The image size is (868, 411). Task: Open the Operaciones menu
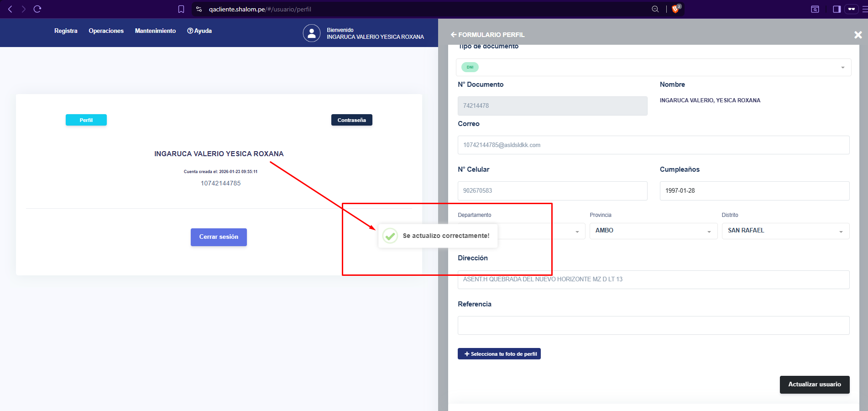106,31
